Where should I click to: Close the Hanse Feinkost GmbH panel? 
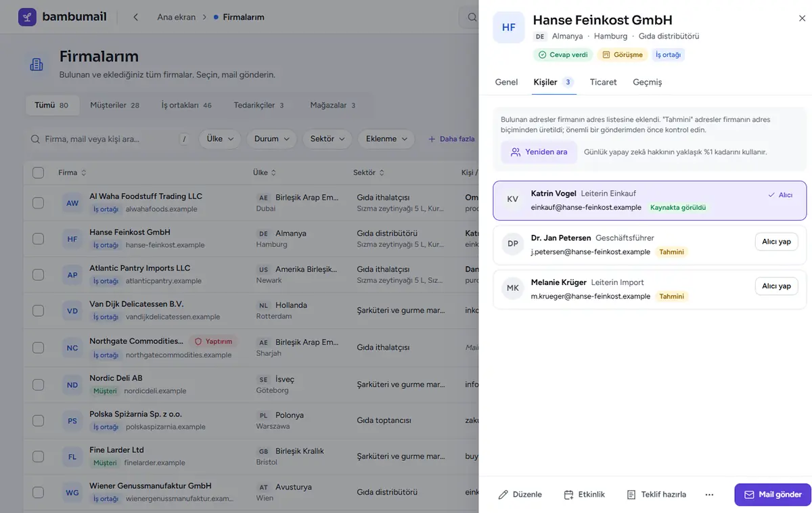click(802, 19)
